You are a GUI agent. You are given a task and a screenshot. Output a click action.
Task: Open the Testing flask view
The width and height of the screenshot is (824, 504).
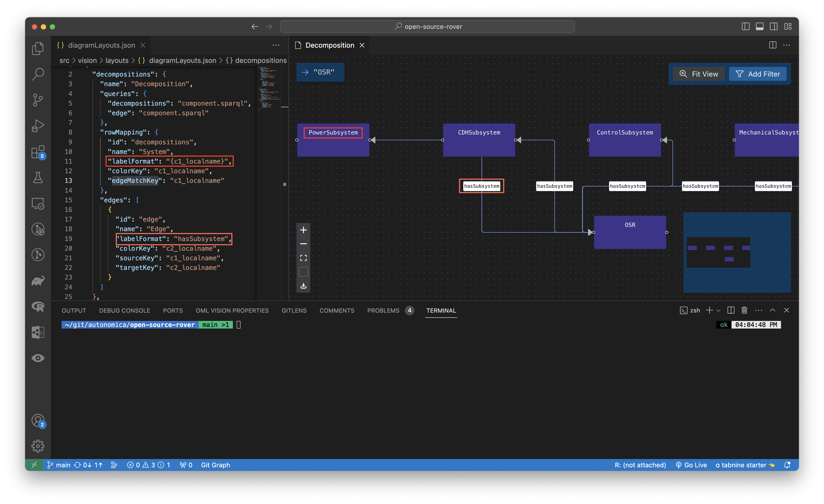[x=38, y=177]
